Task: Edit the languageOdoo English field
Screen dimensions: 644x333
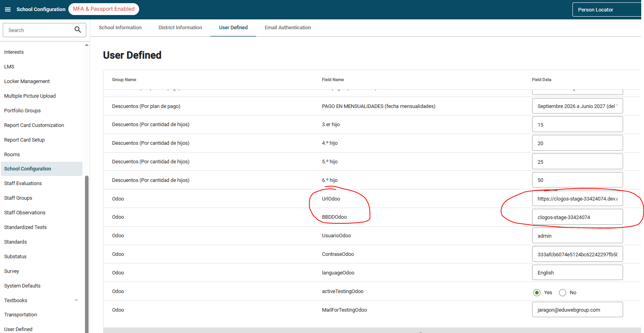Action: tap(577, 272)
